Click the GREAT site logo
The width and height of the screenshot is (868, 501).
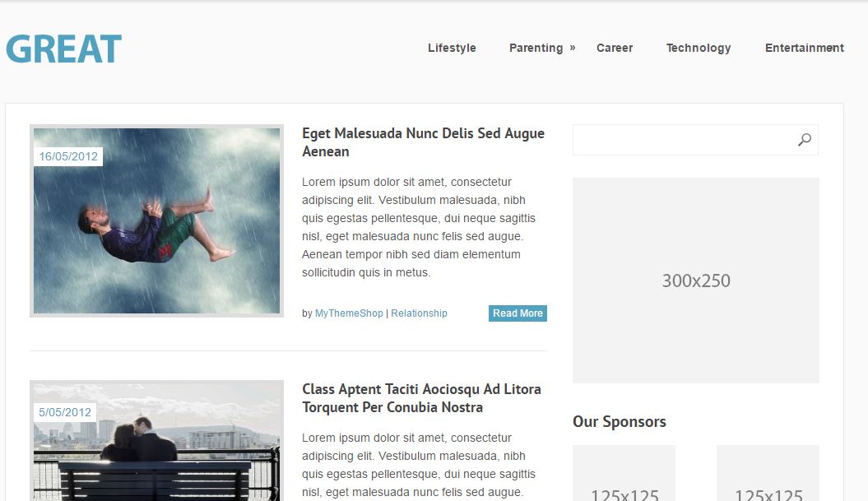[x=63, y=49]
